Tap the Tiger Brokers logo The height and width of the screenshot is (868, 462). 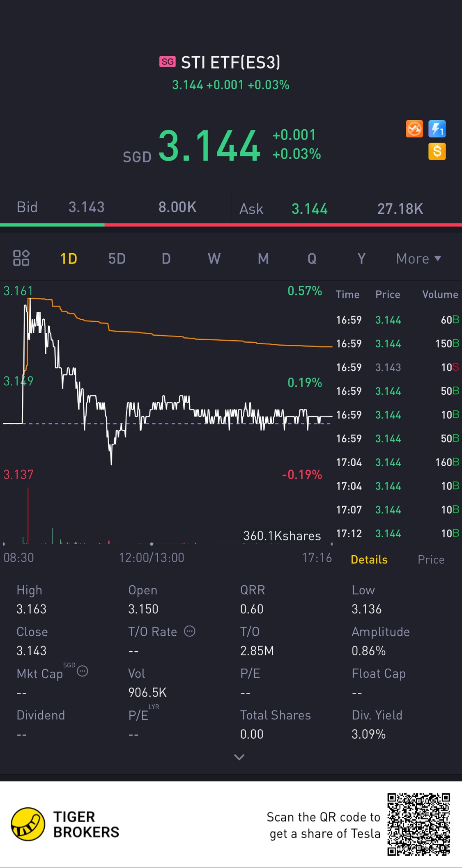[65, 824]
